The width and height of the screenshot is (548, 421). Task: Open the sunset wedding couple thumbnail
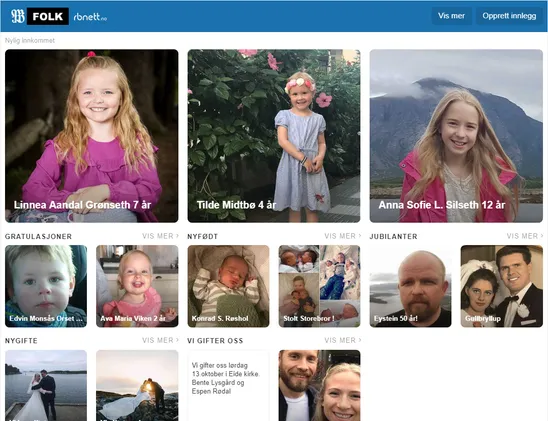(x=137, y=385)
